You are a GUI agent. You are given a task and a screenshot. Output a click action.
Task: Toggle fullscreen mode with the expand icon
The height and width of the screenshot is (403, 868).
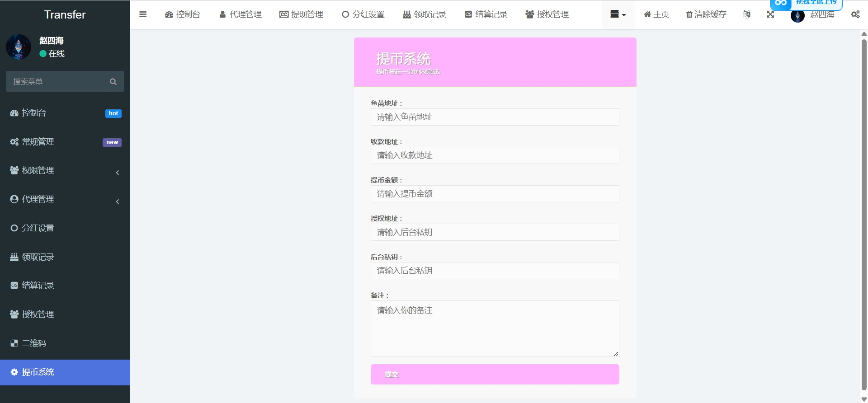pyautogui.click(x=770, y=14)
